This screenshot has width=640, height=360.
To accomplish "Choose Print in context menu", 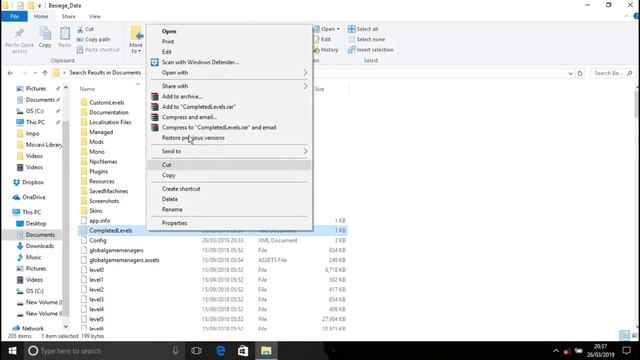I will click(x=230, y=42).
